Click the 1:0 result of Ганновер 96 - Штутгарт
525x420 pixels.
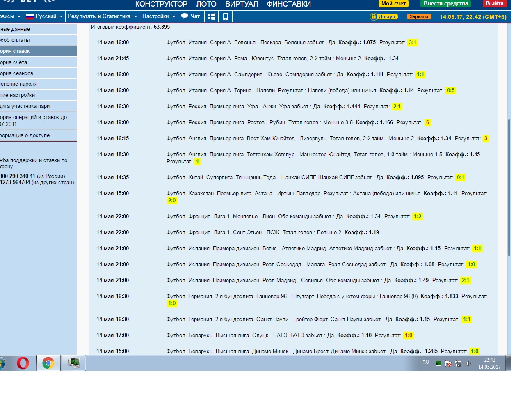point(172,304)
